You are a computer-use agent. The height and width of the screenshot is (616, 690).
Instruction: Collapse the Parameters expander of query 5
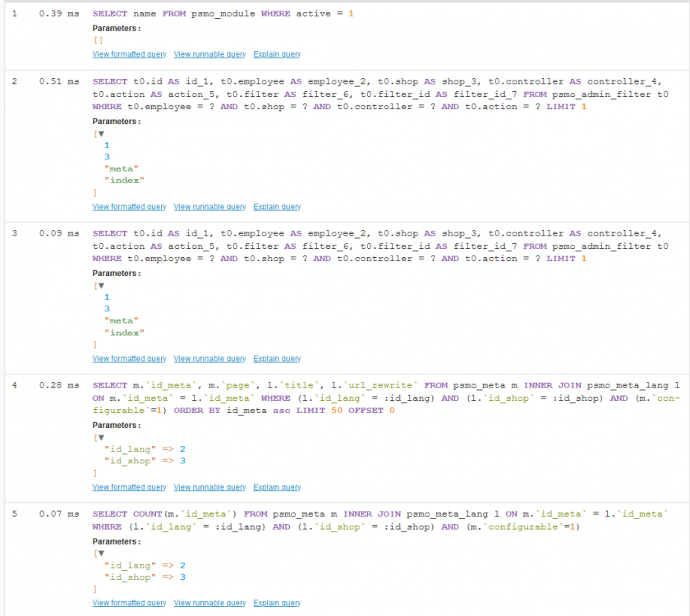click(x=99, y=554)
